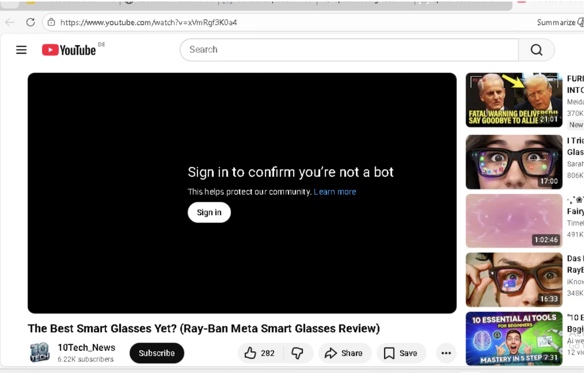Open 10Tech_News channel avatar
Viewport: 588px width, 373px height.
click(x=40, y=353)
